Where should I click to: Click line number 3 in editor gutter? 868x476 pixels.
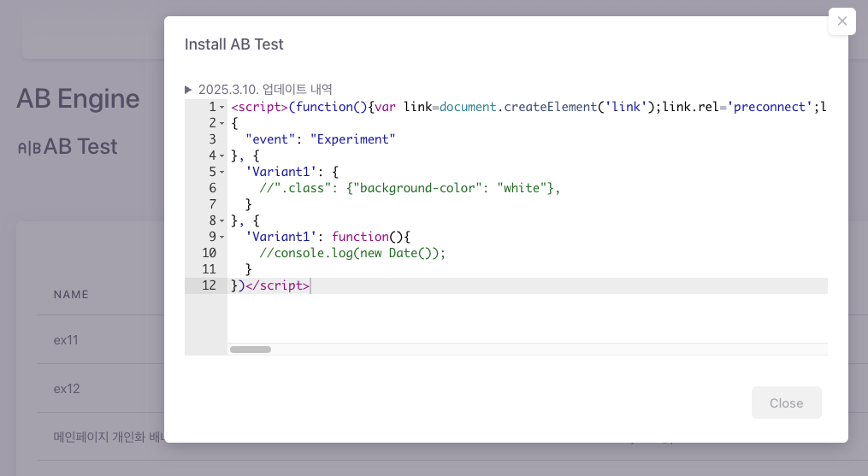pyautogui.click(x=213, y=139)
